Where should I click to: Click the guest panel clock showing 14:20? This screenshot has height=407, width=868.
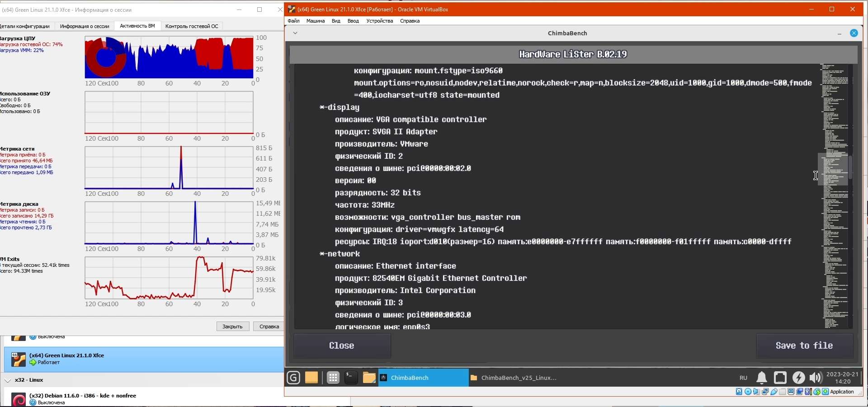tap(842, 378)
